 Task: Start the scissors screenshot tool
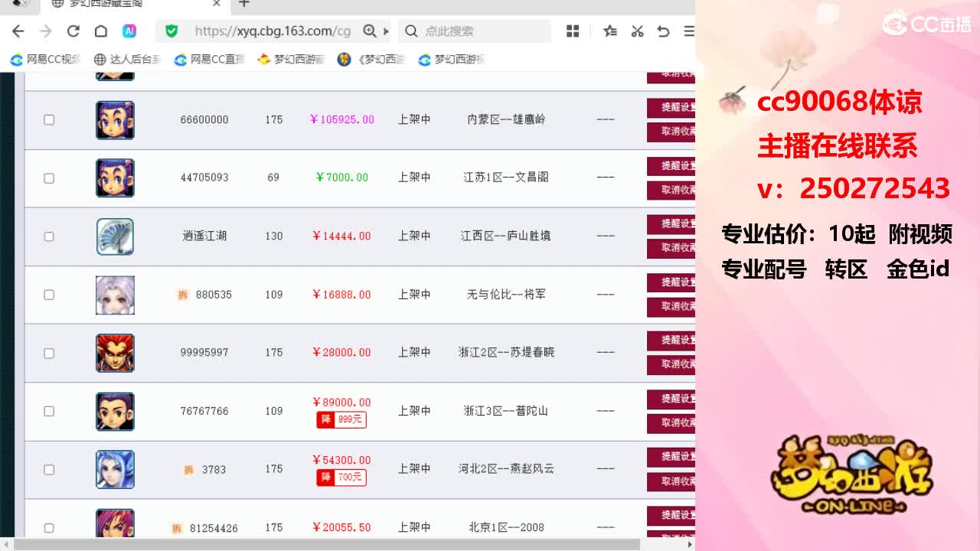point(637,31)
